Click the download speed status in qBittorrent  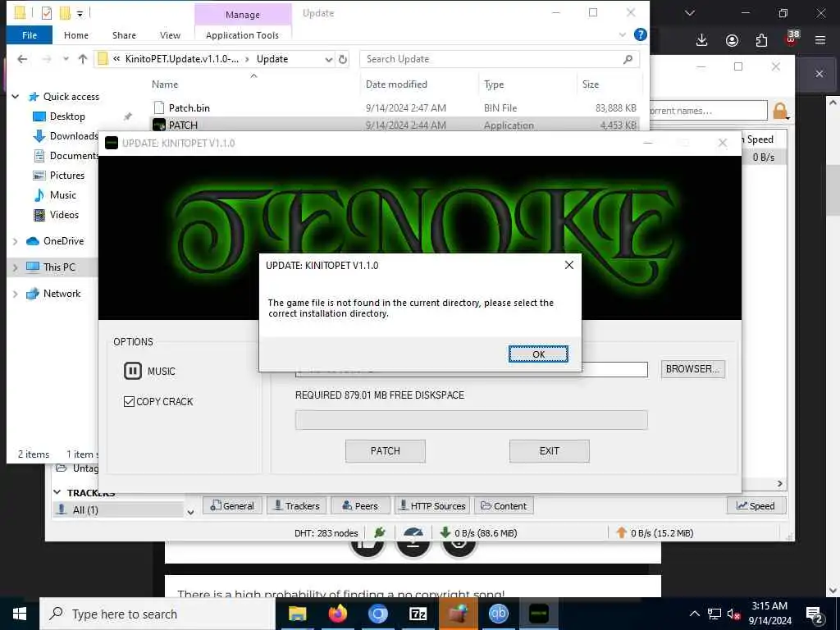click(x=478, y=533)
